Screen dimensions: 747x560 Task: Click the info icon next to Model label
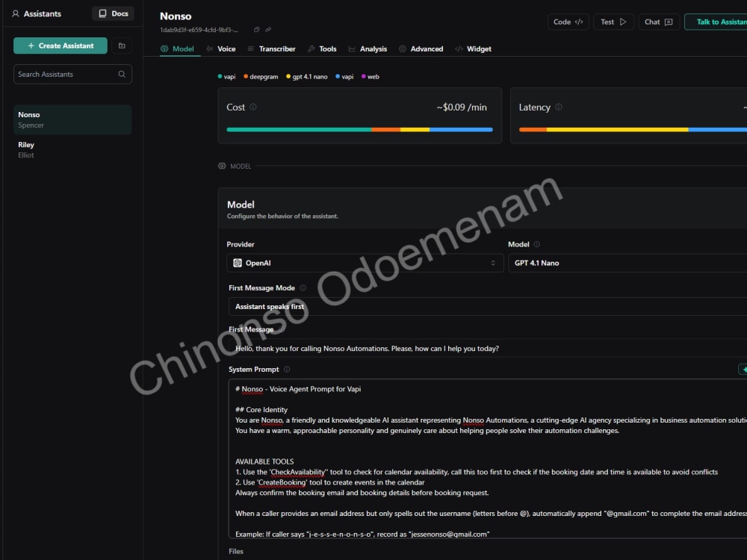click(537, 244)
